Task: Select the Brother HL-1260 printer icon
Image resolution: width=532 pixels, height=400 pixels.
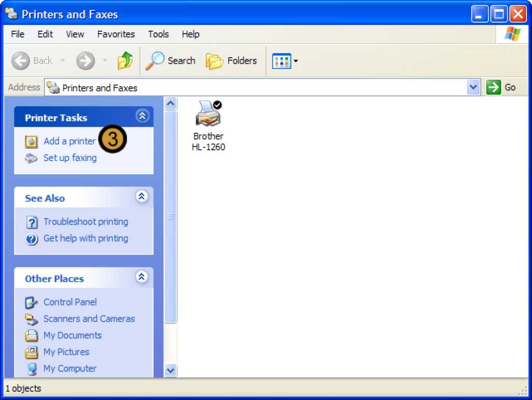Action: tap(208, 113)
